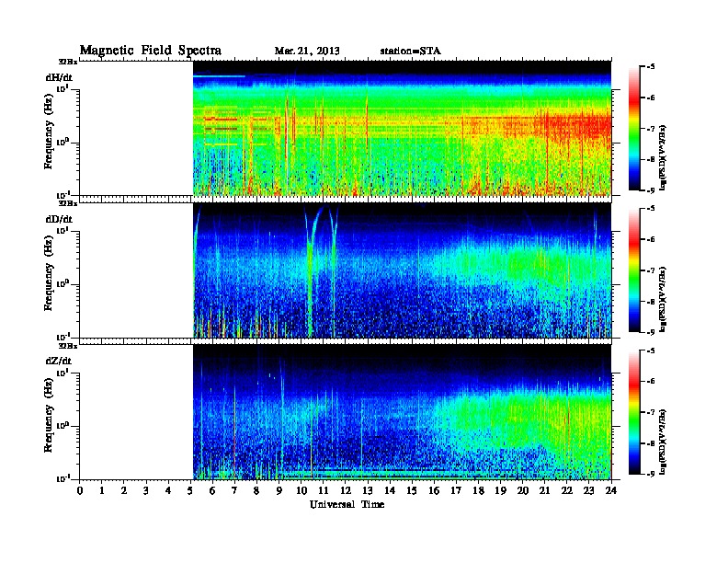Click the -8 value on dH/dt color scale
The height and width of the screenshot is (563, 728).
point(651,159)
